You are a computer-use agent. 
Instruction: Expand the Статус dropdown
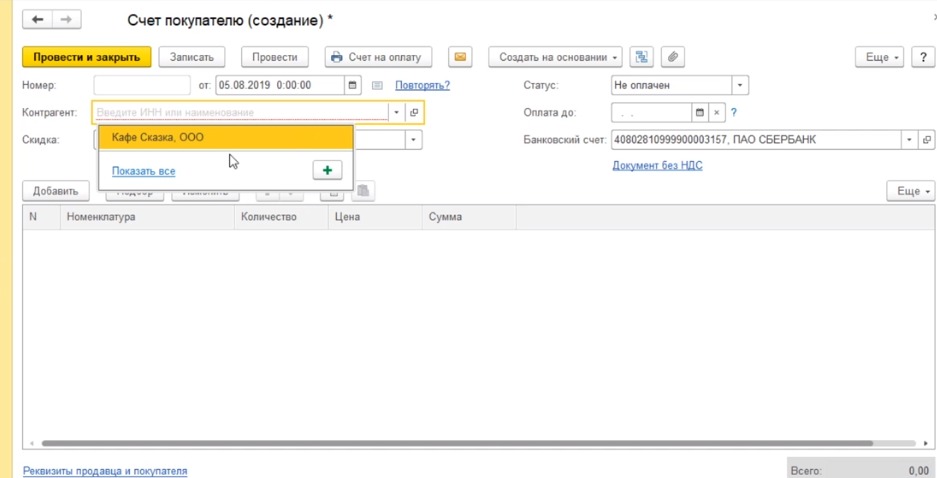[739, 86]
